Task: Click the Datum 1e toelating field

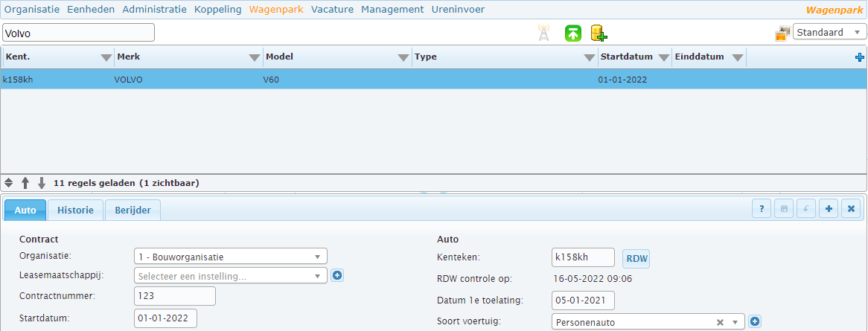Action: coord(584,301)
